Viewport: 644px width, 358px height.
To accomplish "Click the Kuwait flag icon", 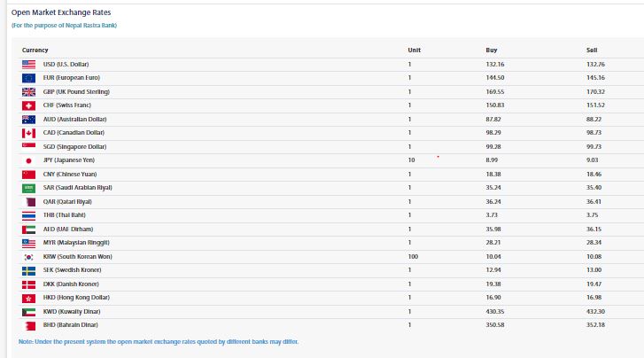I will coord(27,311).
